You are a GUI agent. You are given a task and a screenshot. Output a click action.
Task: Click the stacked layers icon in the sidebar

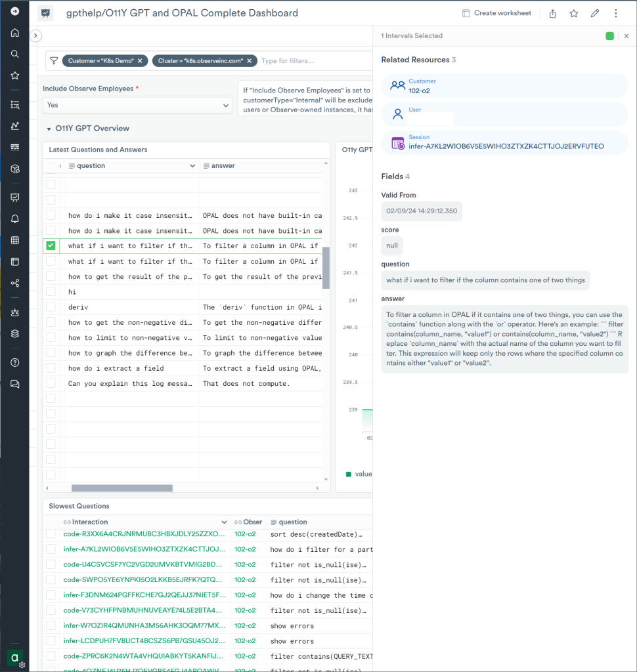point(15,333)
